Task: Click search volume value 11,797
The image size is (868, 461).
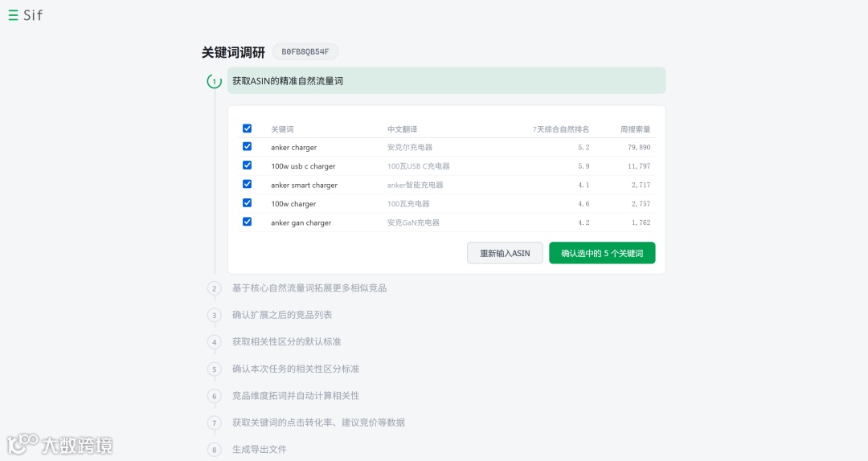Action: 639,166
